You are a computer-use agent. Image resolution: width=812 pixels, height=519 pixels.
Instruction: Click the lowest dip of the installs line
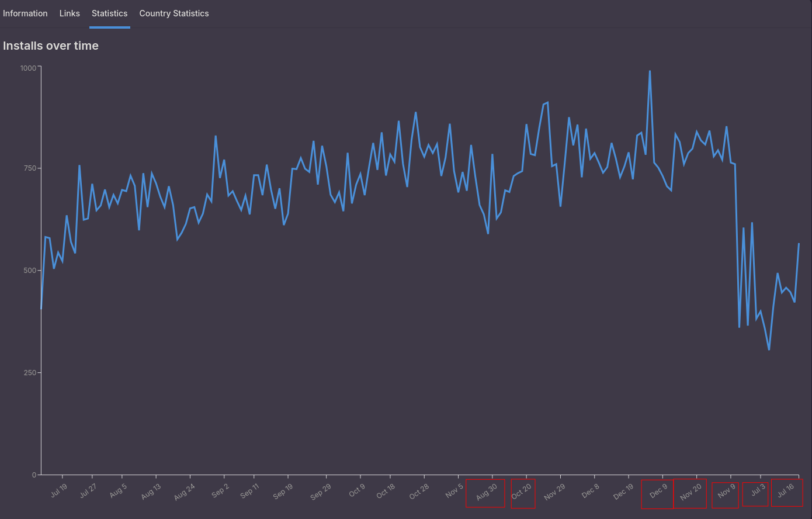[x=769, y=349]
